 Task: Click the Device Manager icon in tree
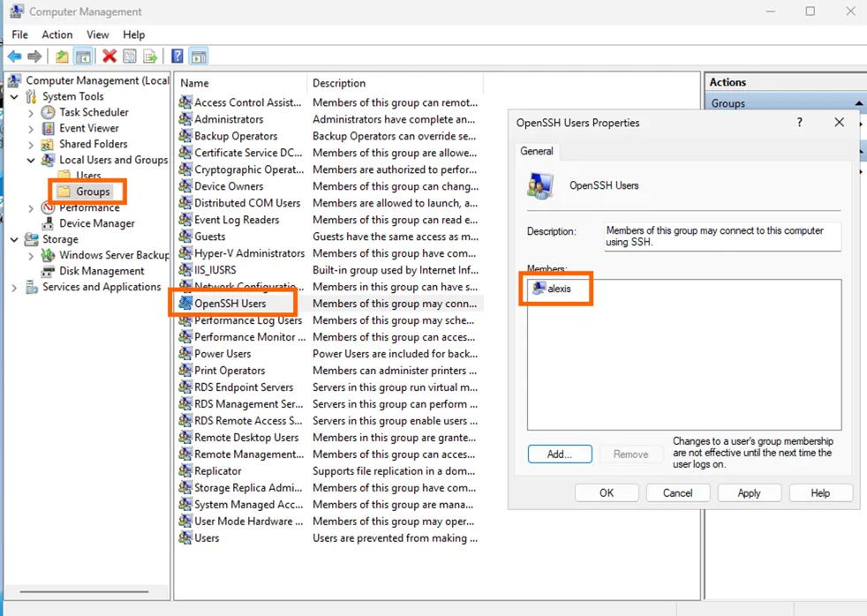tap(48, 223)
